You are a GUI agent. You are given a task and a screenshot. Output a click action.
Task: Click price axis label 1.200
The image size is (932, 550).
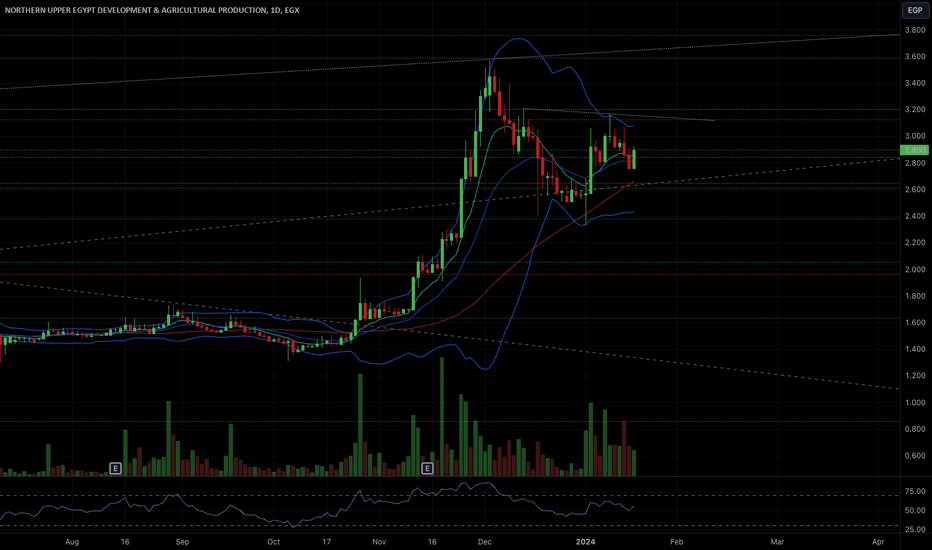tap(915, 376)
